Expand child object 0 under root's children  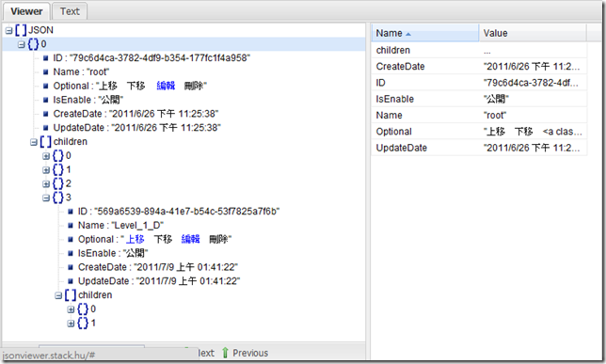click(46, 156)
